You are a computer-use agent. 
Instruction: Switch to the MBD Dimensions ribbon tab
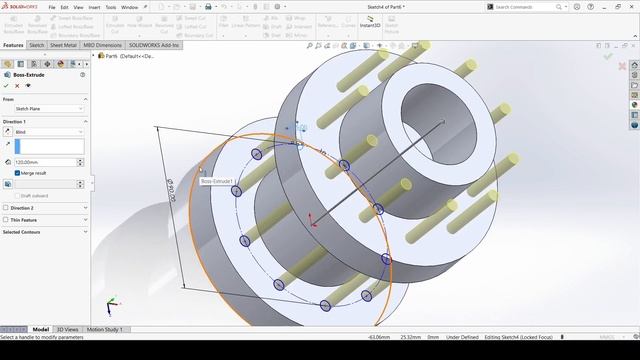click(x=102, y=45)
